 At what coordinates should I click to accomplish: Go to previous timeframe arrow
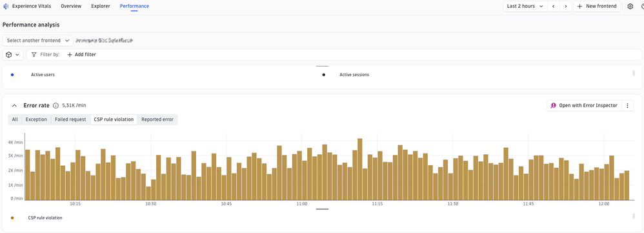[554, 6]
